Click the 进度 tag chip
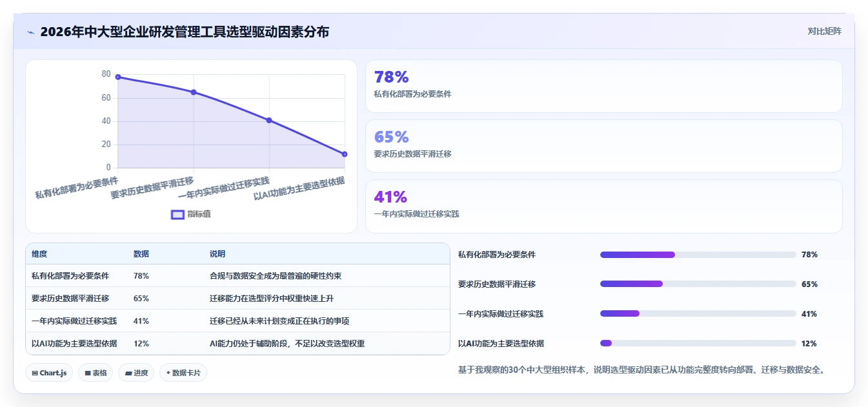The height and width of the screenshot is (407, 868). tap(136, 373)
